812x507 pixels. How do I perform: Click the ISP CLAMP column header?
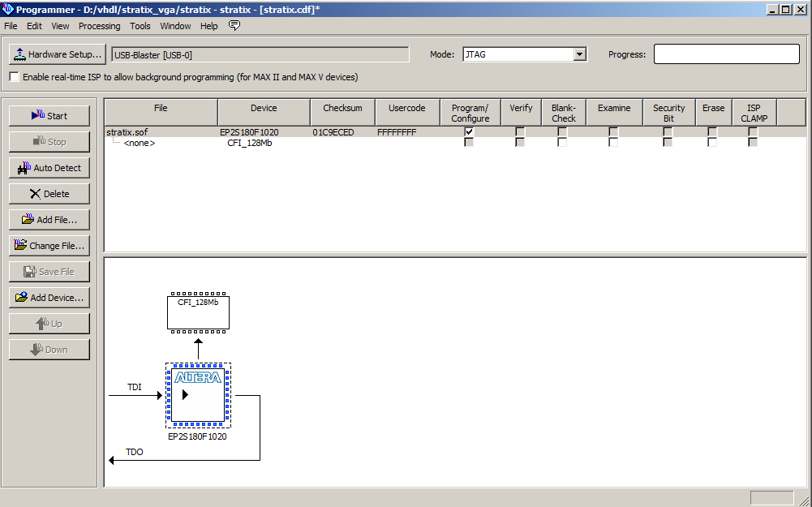(x=754, y=113)
